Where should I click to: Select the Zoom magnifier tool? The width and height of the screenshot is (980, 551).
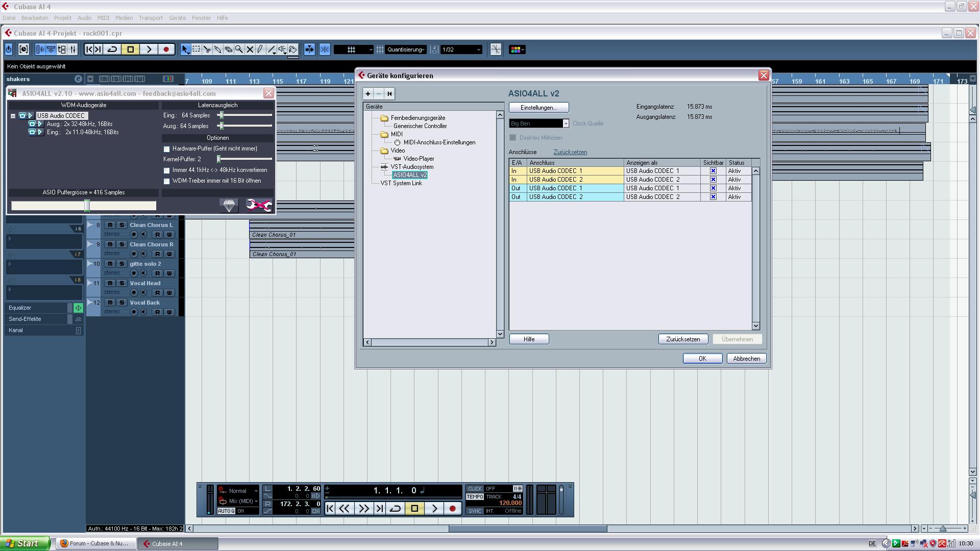[239, 49]
